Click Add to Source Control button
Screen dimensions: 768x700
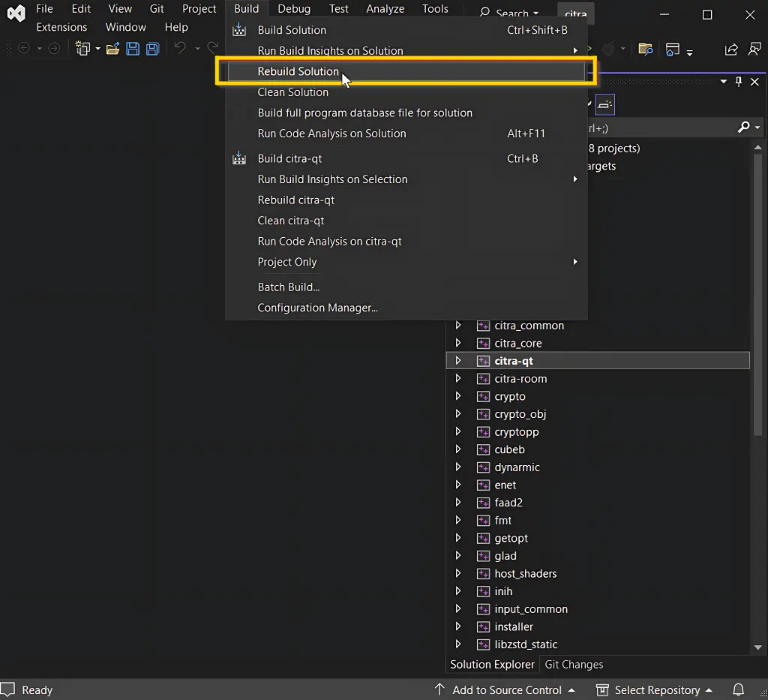click(x=506, y=689)
